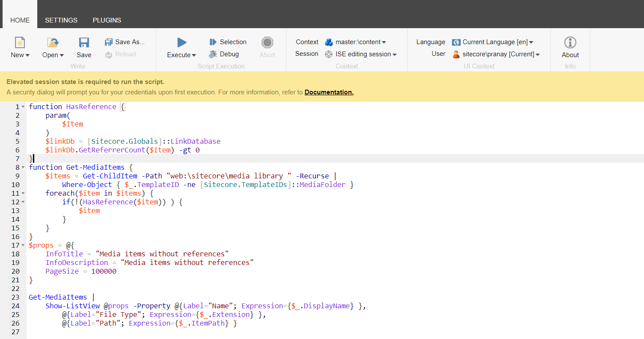Expand the Open dropdown arrow
This screenshot has height=339, width=644.
click(62, 55)
